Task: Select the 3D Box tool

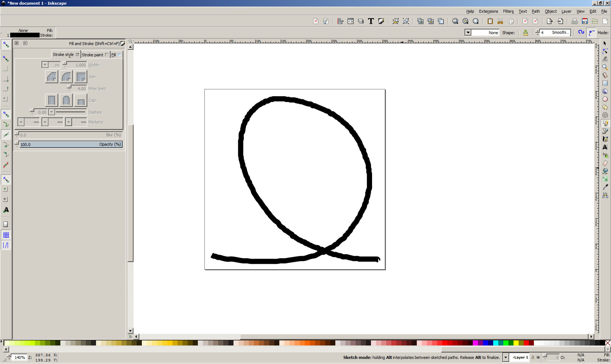Action: pyautogui.click(x=605, y=91)
